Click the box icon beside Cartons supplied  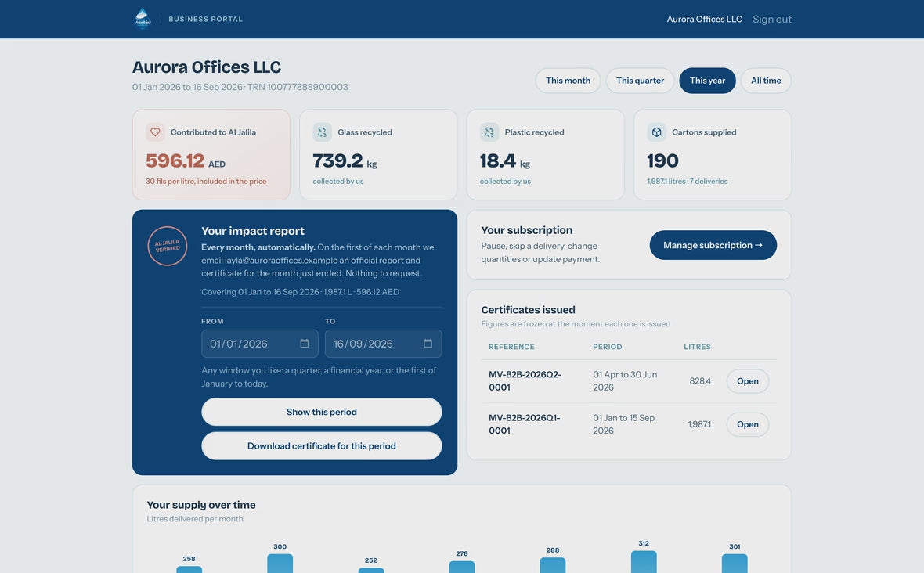pos(656,132)
